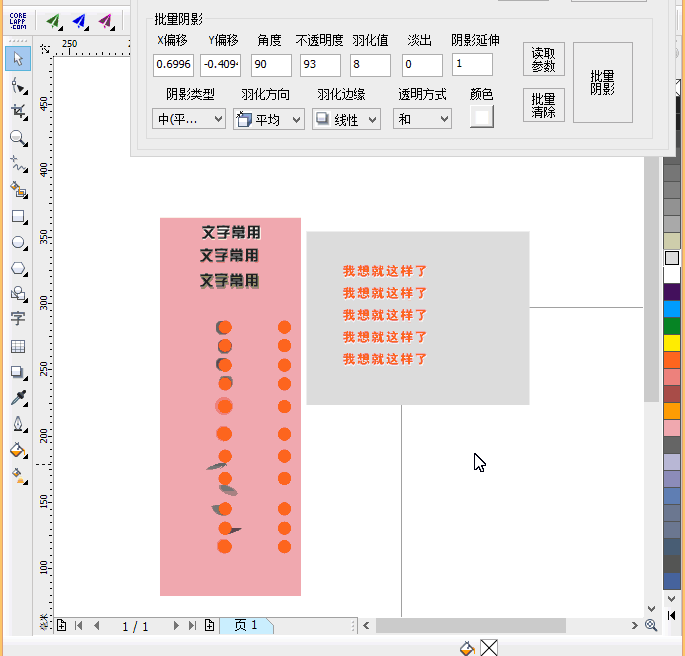Click the palette flyout end arrow
The image size is (685, 656).
click(x=671, y=615)
